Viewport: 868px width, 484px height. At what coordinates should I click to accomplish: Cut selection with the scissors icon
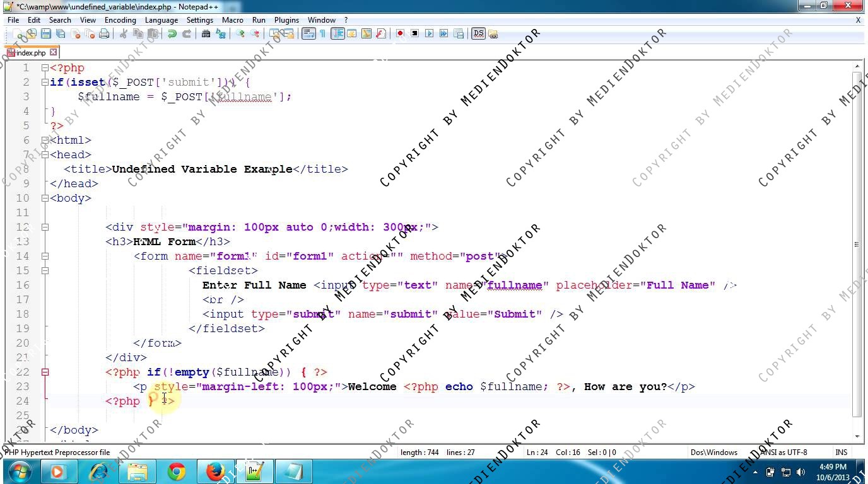pyautogui.click(x=124, y=33)
